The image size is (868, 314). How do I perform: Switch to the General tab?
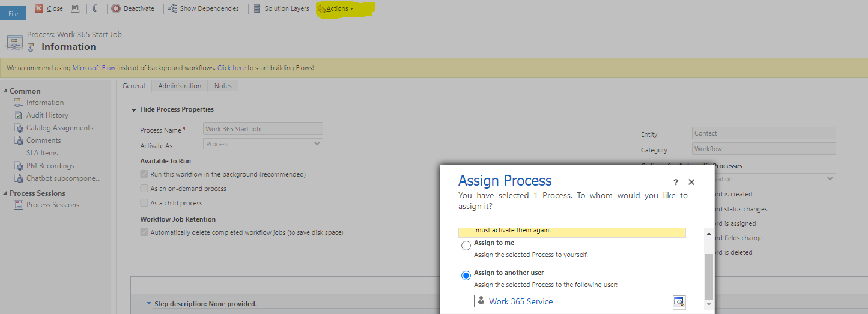pyautogui.click(x=133, y=86)
